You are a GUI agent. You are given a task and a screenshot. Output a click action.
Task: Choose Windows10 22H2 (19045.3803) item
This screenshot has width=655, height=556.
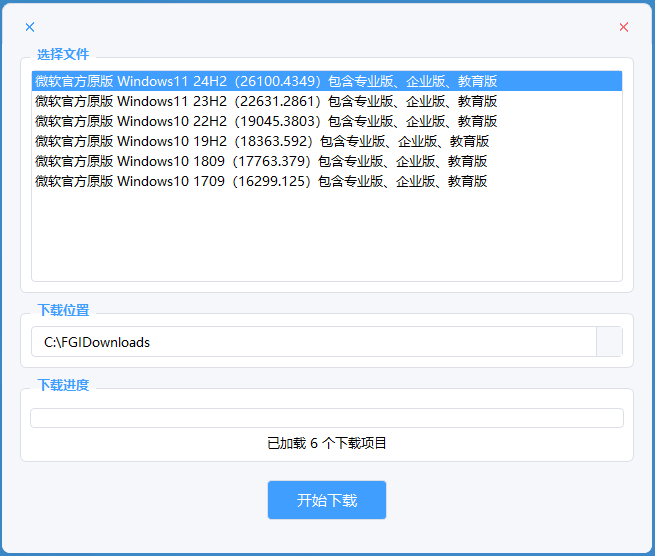tap(266, 121)
